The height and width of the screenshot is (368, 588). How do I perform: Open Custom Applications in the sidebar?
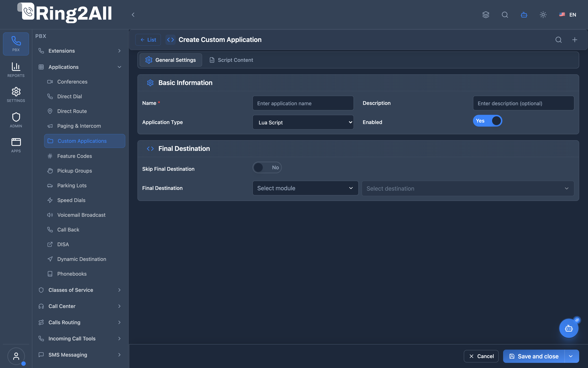(84, 141)
